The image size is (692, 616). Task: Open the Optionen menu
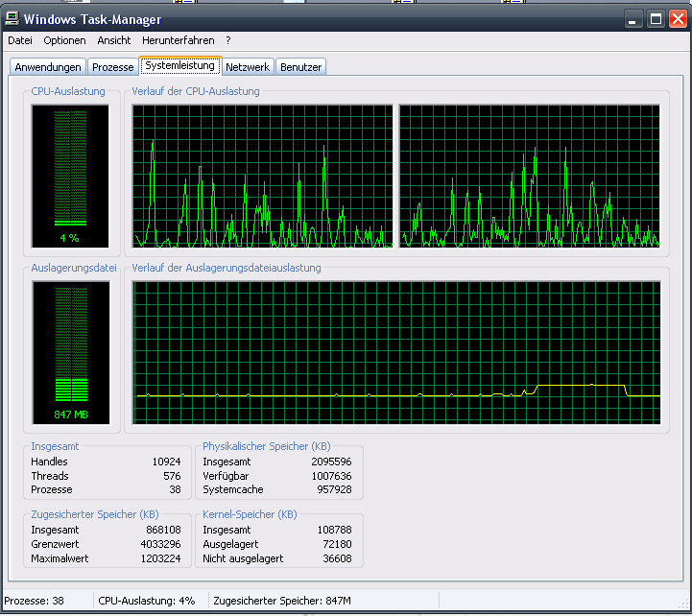(64, 40)
